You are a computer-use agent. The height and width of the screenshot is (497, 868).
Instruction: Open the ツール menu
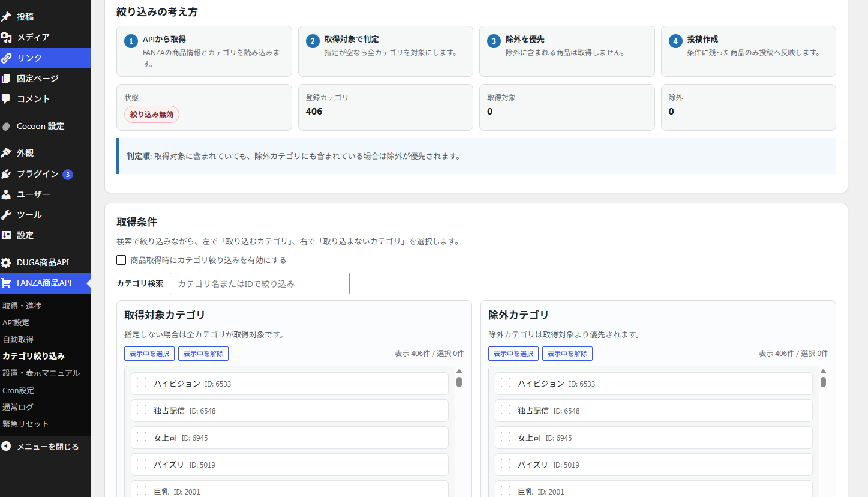(x=46, y=215)
